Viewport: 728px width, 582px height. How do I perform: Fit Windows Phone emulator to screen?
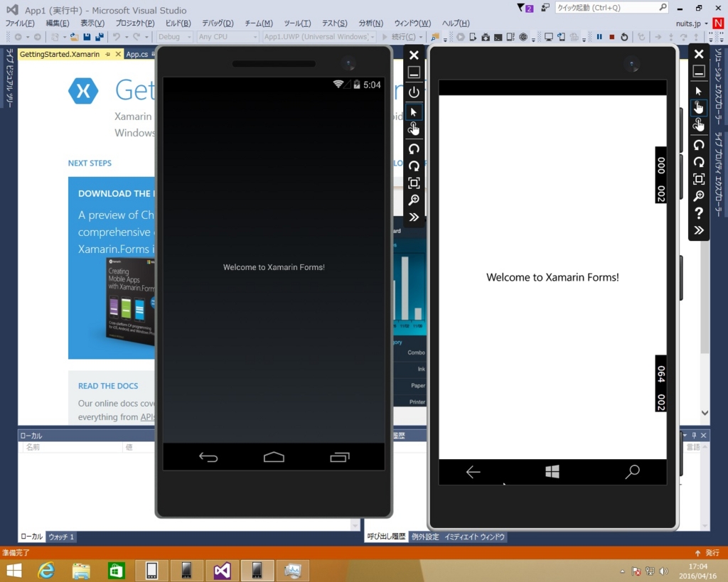tap(699, 179)
